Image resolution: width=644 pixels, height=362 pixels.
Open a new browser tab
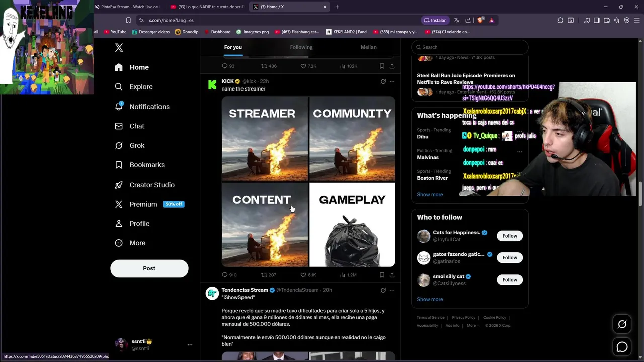[x=337, y=7]
